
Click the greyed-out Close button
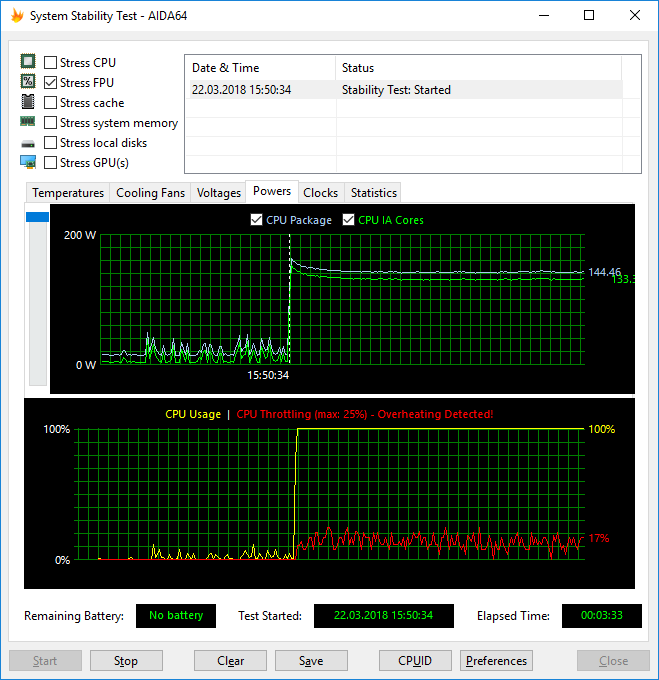[x=613, y=660]
